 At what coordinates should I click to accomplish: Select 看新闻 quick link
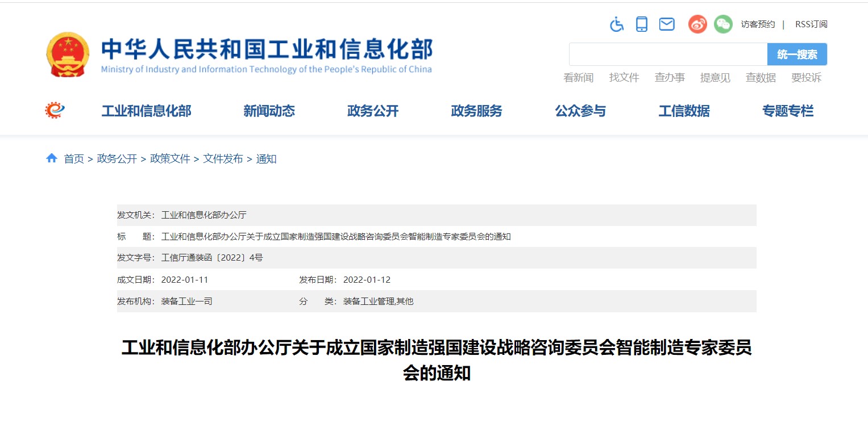click(579, 78)
